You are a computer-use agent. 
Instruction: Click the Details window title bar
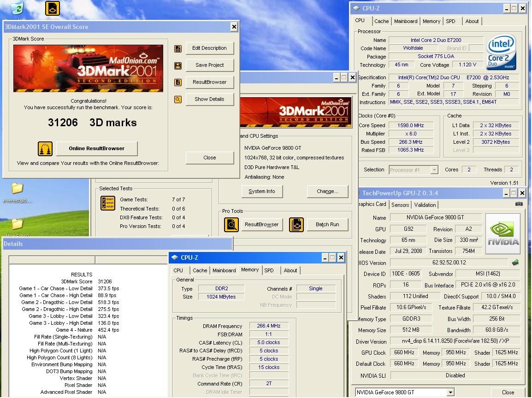118,244
